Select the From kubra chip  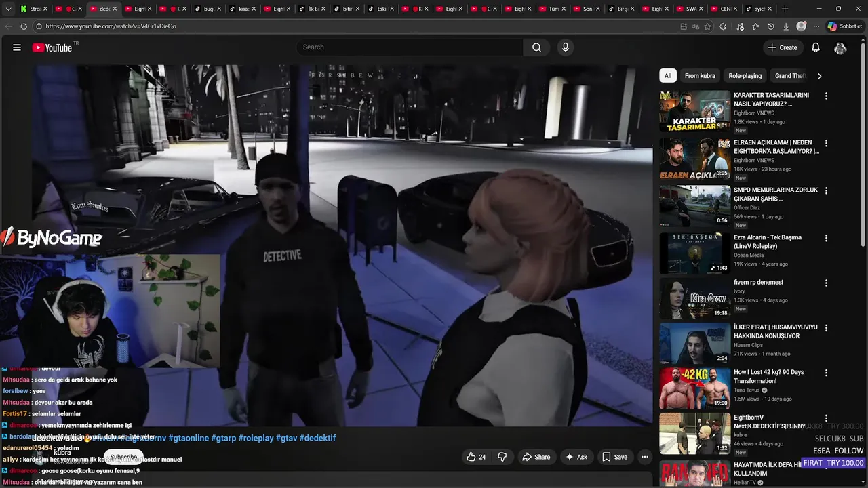click(700, 76)
